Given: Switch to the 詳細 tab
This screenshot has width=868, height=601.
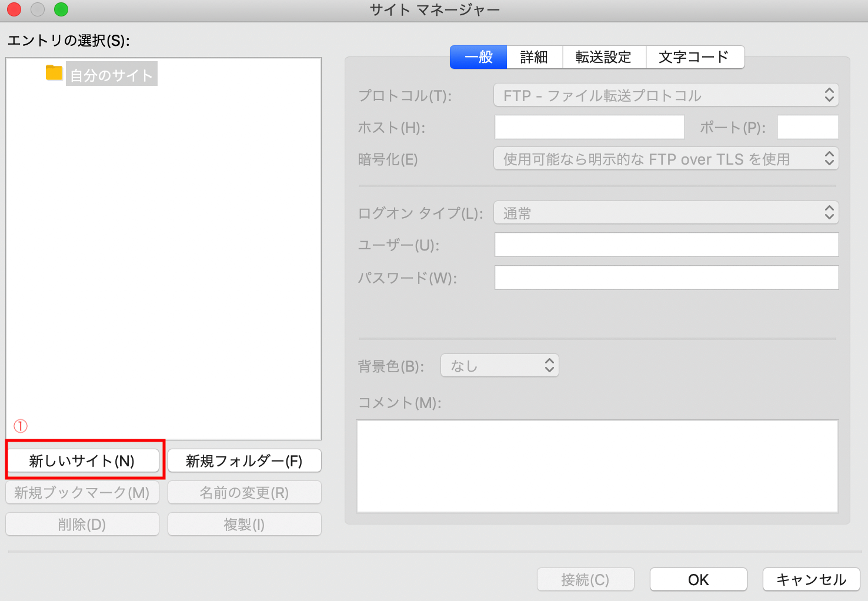Looking at the screenshot, I should 535,57.
